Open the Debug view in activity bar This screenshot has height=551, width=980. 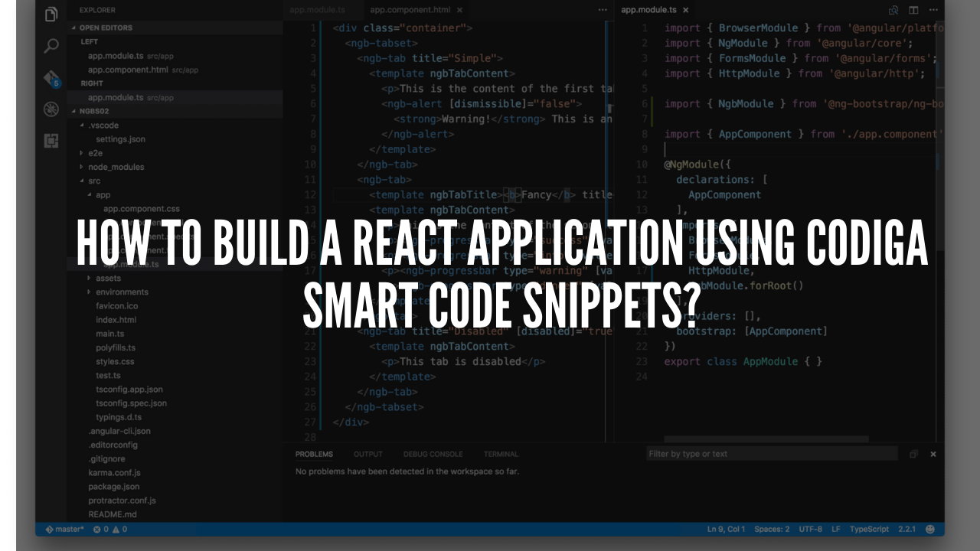(x=51, y=109)
